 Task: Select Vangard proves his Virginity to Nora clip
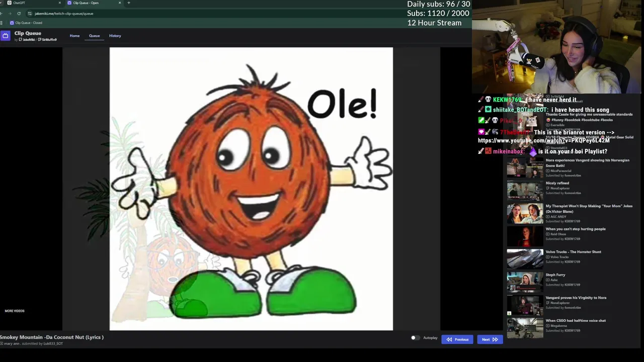click(x=576, y=298)
